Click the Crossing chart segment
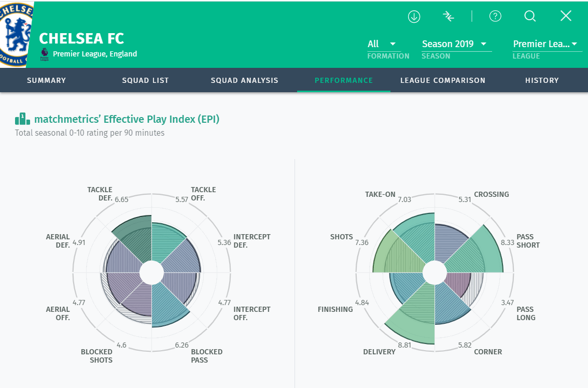Viewport: 588px width, 388px height. pos(449,242)
